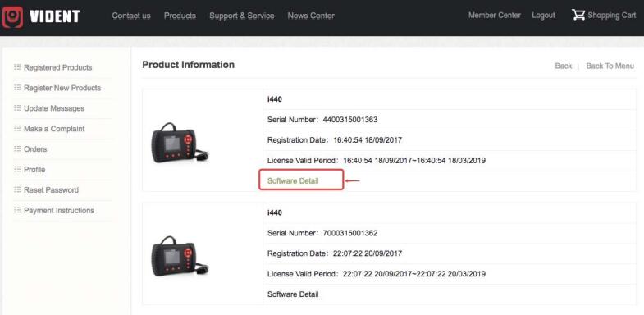Open Software Detail for serial 7000315001362
Screen dimensions: 644x315
(293, 294)
